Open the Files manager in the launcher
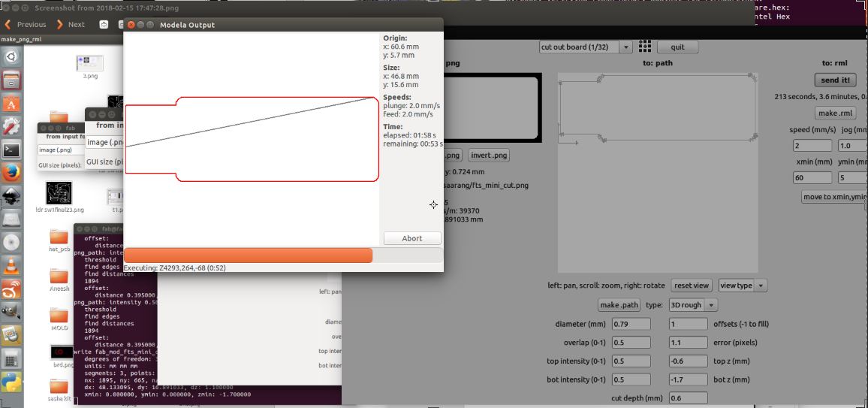Viewport: 868px width, 408px height. click(11, 80)
